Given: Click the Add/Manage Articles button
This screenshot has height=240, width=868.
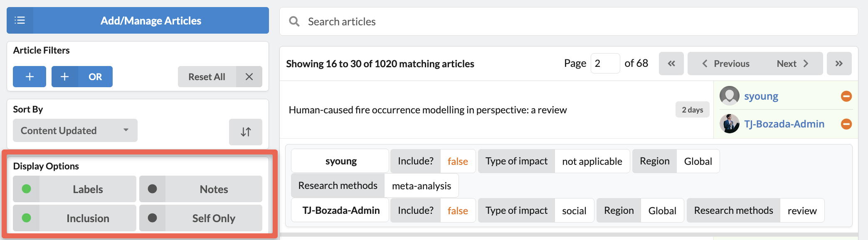Looking at the screenshot, I should click(x=151, y=20).
